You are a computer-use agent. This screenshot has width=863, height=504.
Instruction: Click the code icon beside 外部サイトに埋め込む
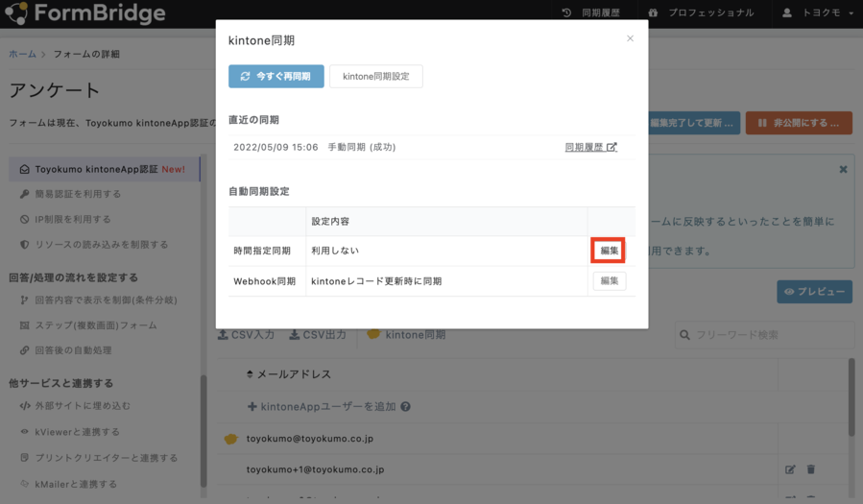tap(25, 406)
